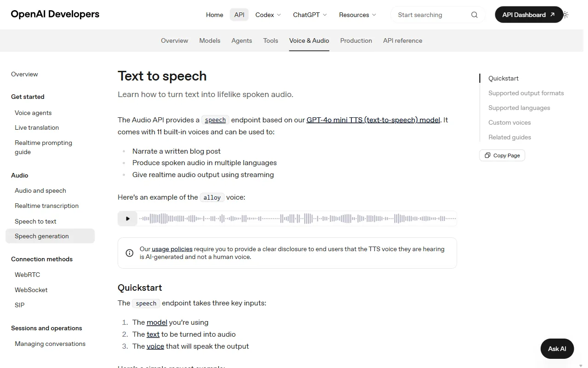Expand the Codex dropdown menu

click(268, 15)
